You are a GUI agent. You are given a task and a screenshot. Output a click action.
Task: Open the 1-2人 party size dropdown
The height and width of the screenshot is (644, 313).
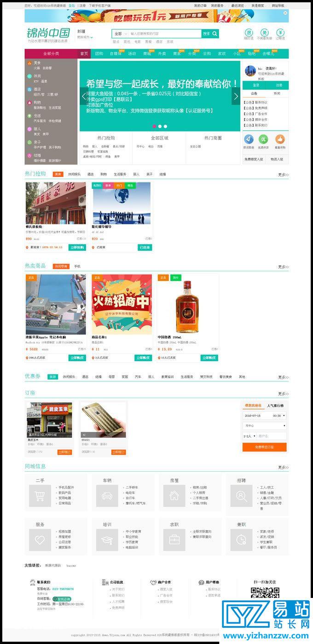tap(249, 436)
